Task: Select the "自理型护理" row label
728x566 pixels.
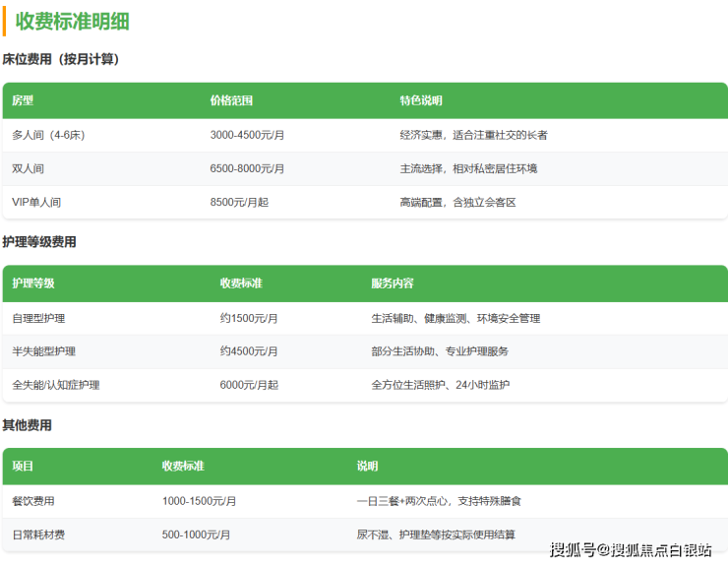Action: click(x=39, y=318)
